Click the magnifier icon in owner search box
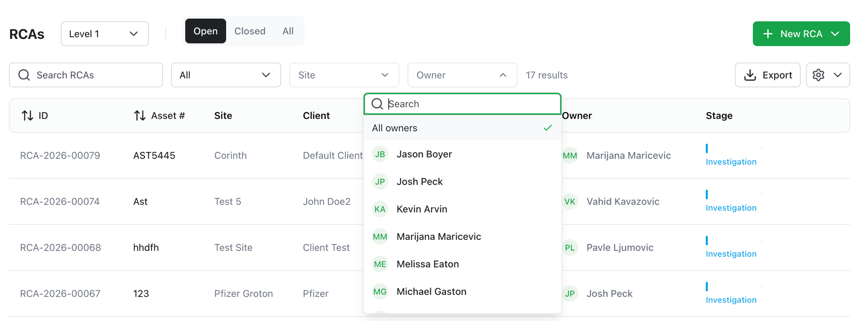This screenshot has width=868, height=321. (x=378, y=104)
